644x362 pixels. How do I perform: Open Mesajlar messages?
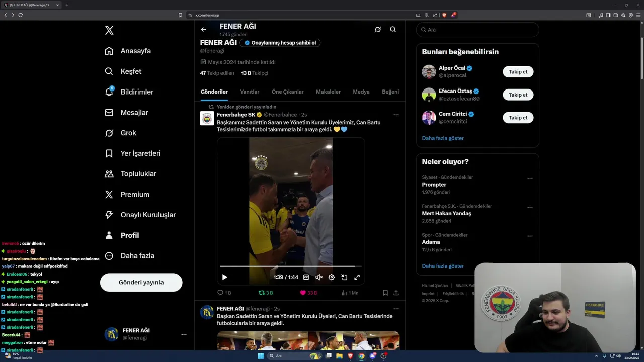126,113
